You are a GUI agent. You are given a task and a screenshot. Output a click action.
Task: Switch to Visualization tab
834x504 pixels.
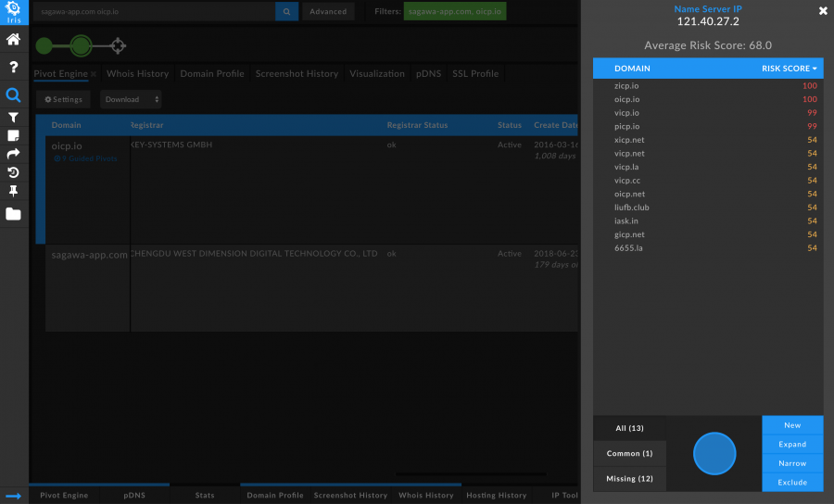click(x=377, y=73)
